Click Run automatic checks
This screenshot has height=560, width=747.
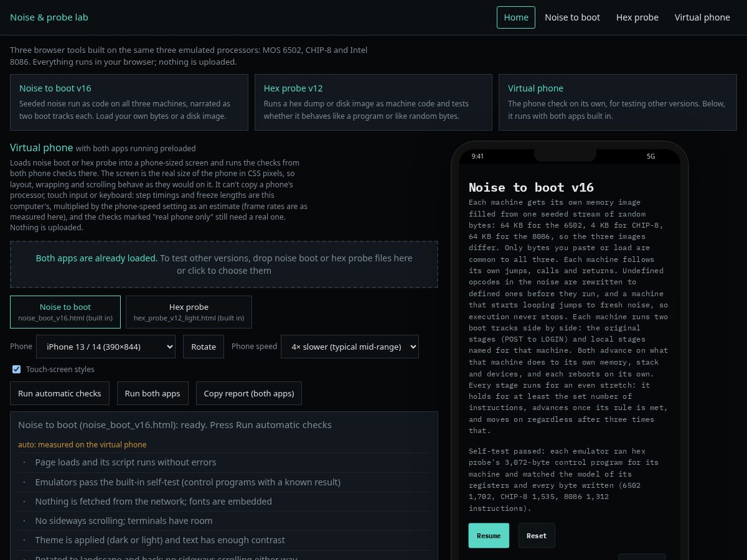pyautogui.click(x=60, y=393)
